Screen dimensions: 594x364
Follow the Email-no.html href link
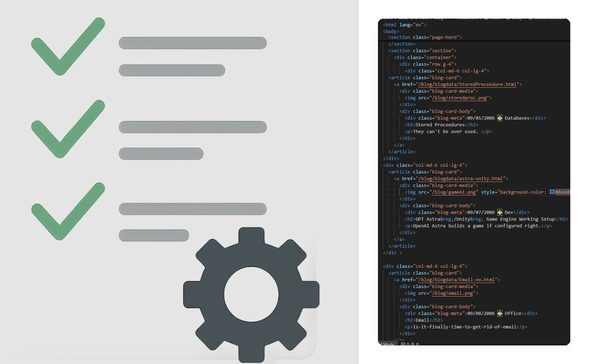pos(456,280)
